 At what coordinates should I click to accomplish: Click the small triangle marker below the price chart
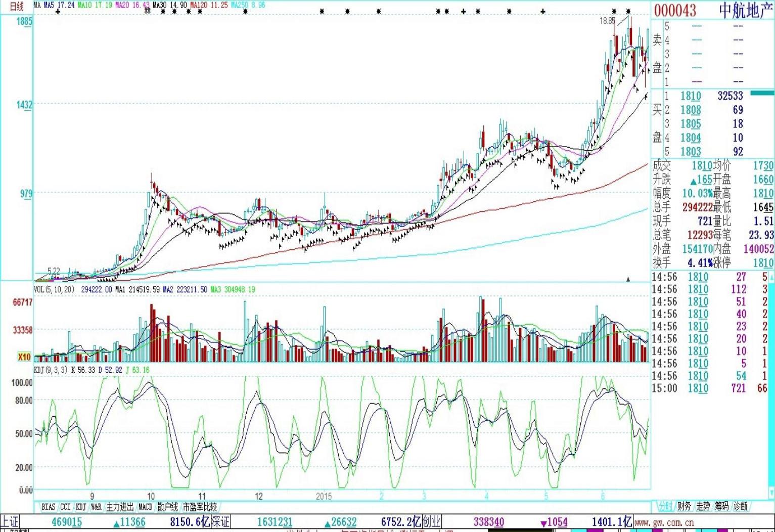tap(628, 279)
